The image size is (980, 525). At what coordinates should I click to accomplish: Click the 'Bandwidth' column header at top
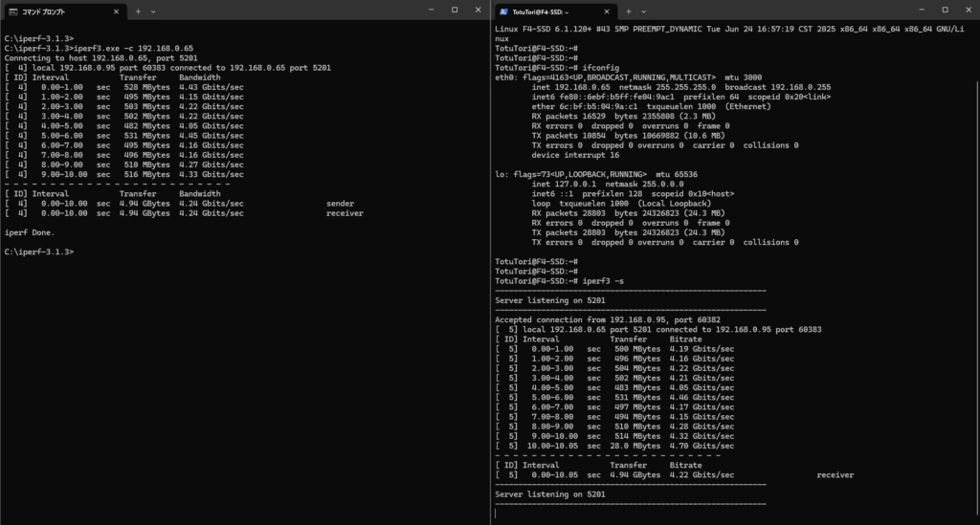click(x=199, y=77)
